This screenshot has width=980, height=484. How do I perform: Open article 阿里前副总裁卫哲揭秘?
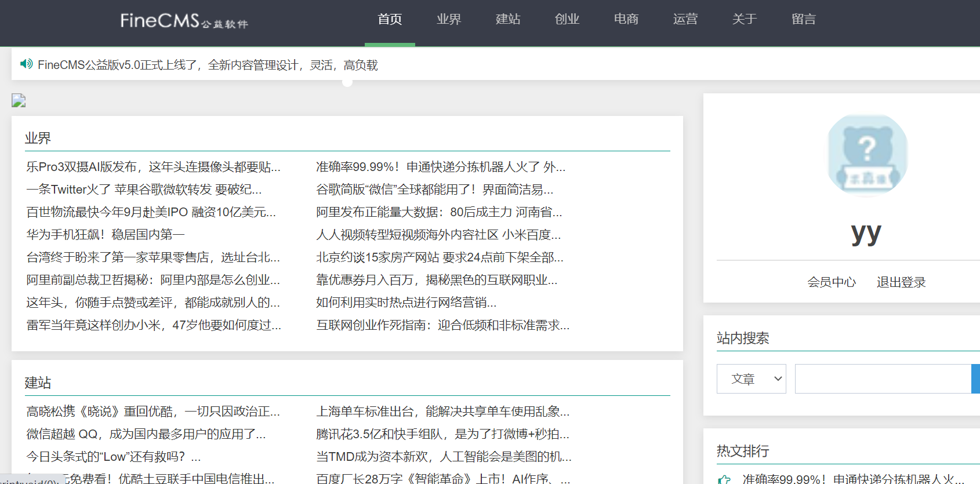(153, 280)
